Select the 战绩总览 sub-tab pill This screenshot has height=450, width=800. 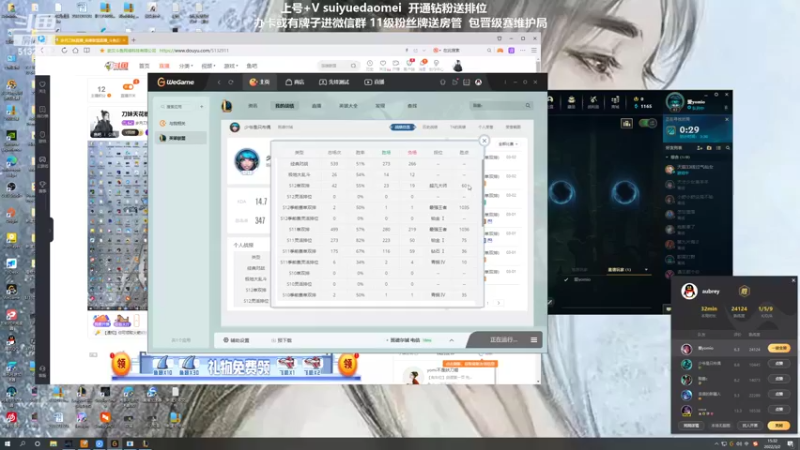[x=403, y=127]
